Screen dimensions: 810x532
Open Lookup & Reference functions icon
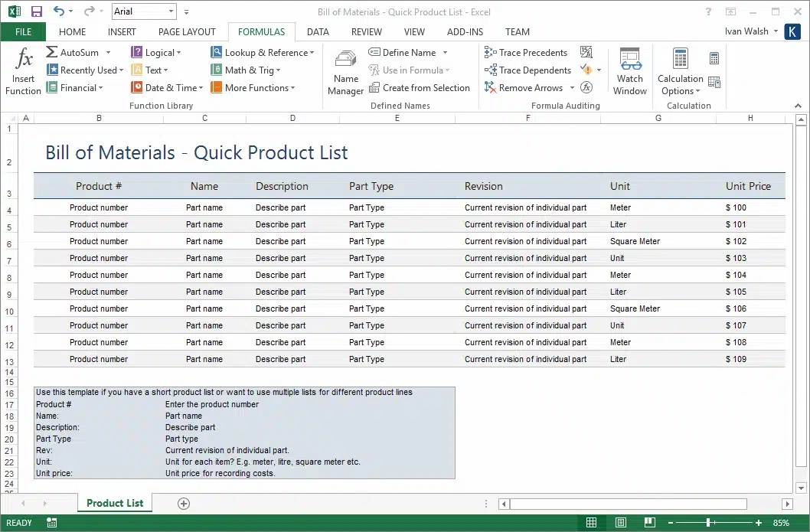217,52
